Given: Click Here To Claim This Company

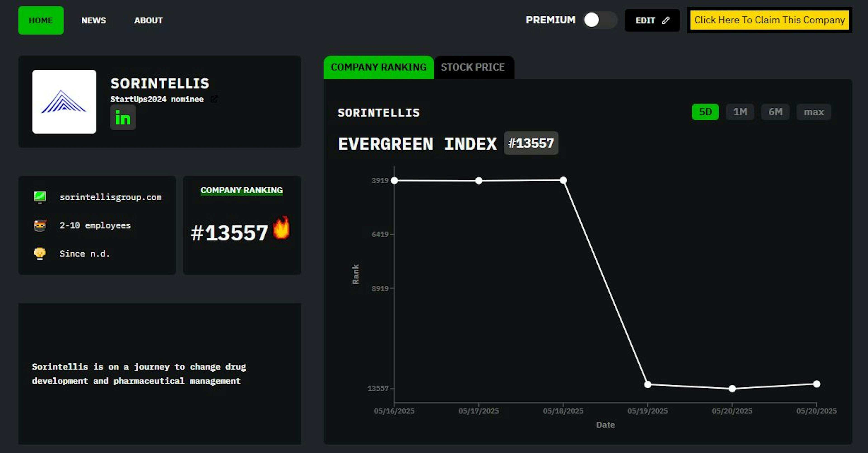Looking at the screenshot, I should coord(769,20).
